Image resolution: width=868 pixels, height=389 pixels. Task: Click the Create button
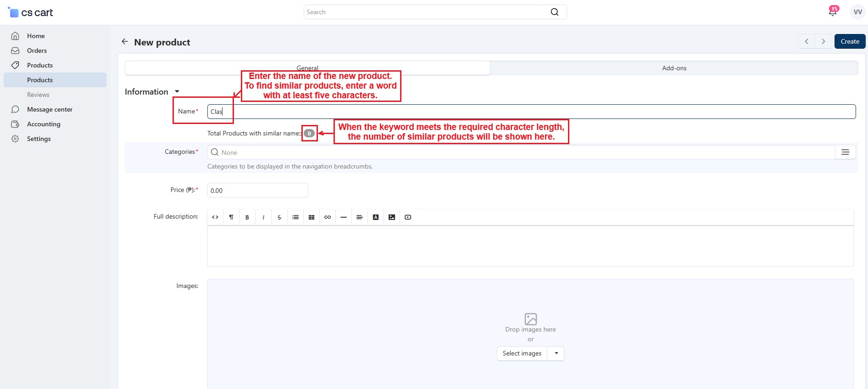(850, 41)
